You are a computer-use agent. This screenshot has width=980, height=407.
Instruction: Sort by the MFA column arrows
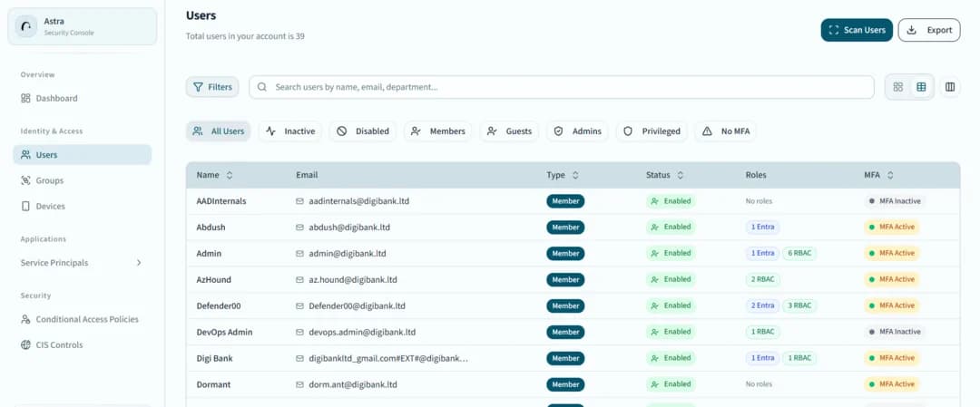(890, 176)
